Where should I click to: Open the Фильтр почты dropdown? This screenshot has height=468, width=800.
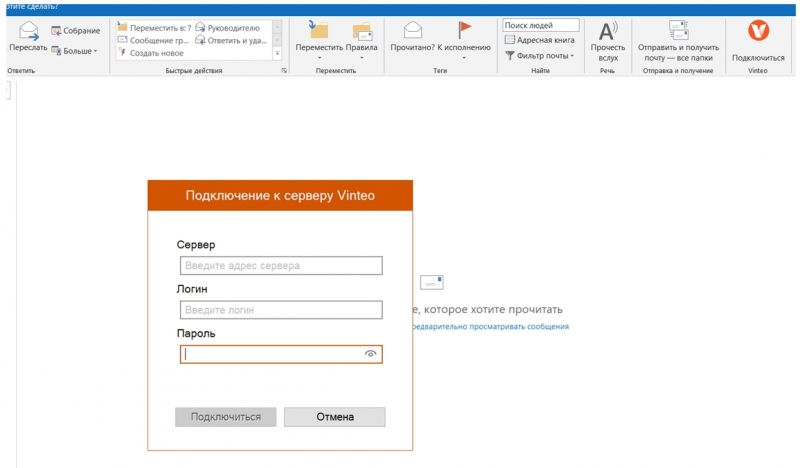[539, 55]
